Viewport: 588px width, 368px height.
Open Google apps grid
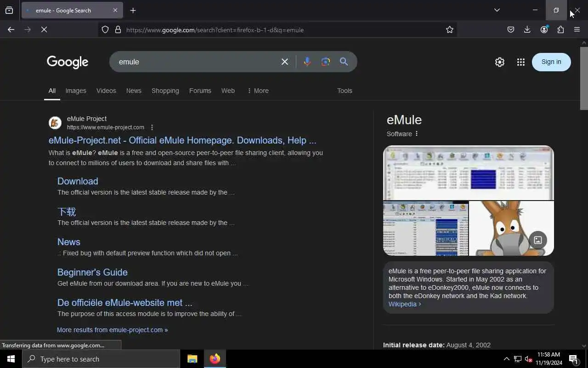[x=520, y=62]
